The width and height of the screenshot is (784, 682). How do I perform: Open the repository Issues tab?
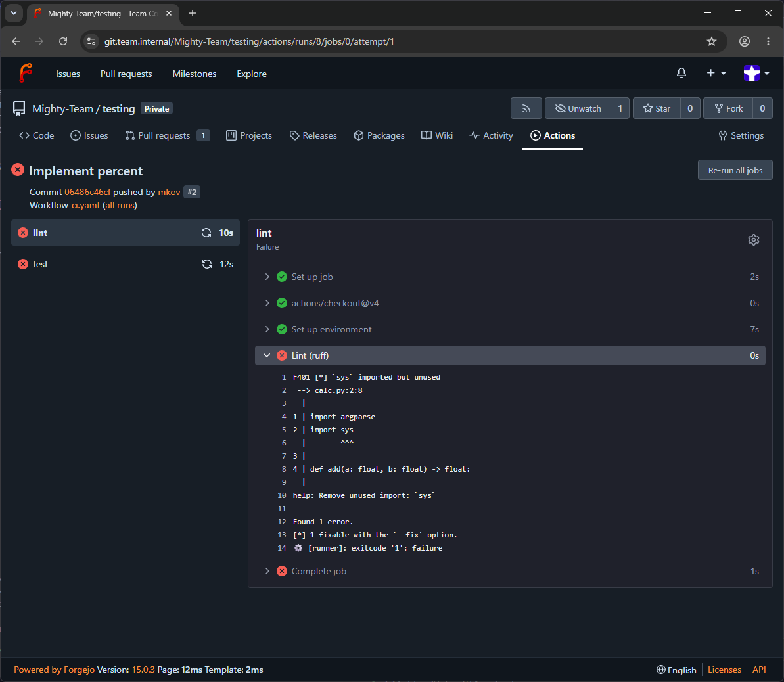coord(89,135)
